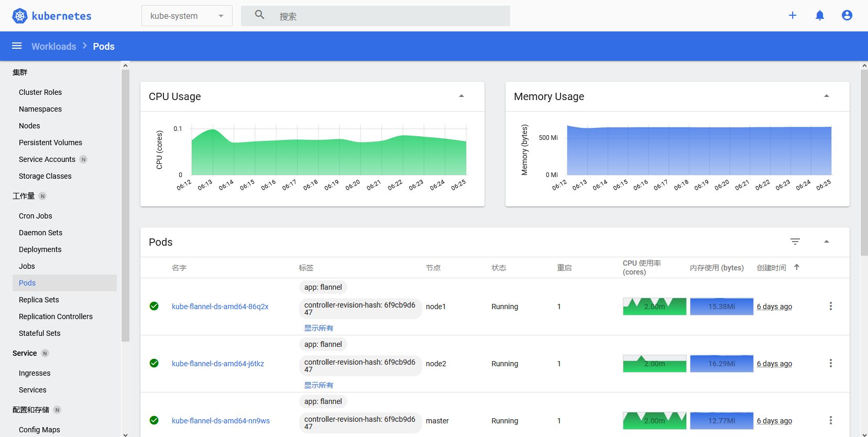Open the user account icon

[x=847, y=16]
